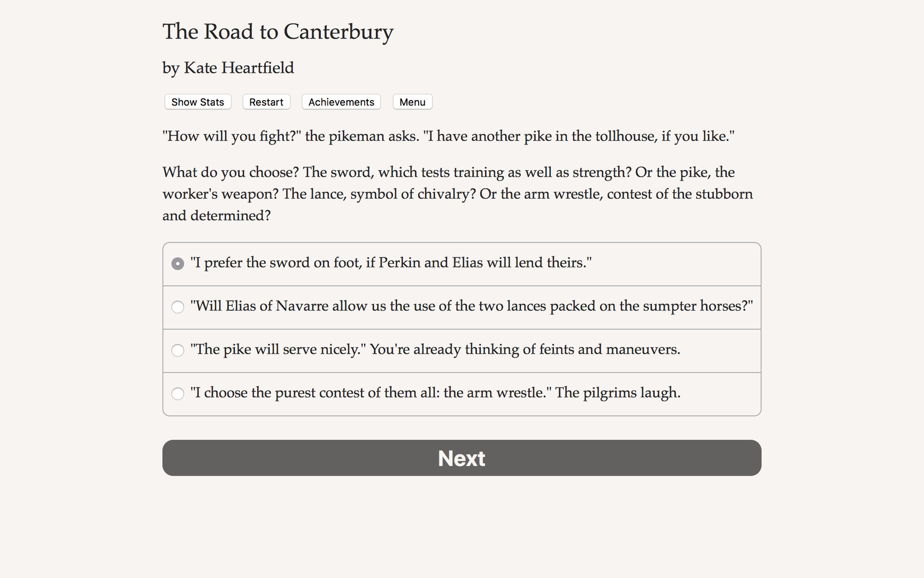Click the pikeman's question paragraph
The height and width of the screenshot is (578, 924).
pyautogui.click(x=449, y=136)
